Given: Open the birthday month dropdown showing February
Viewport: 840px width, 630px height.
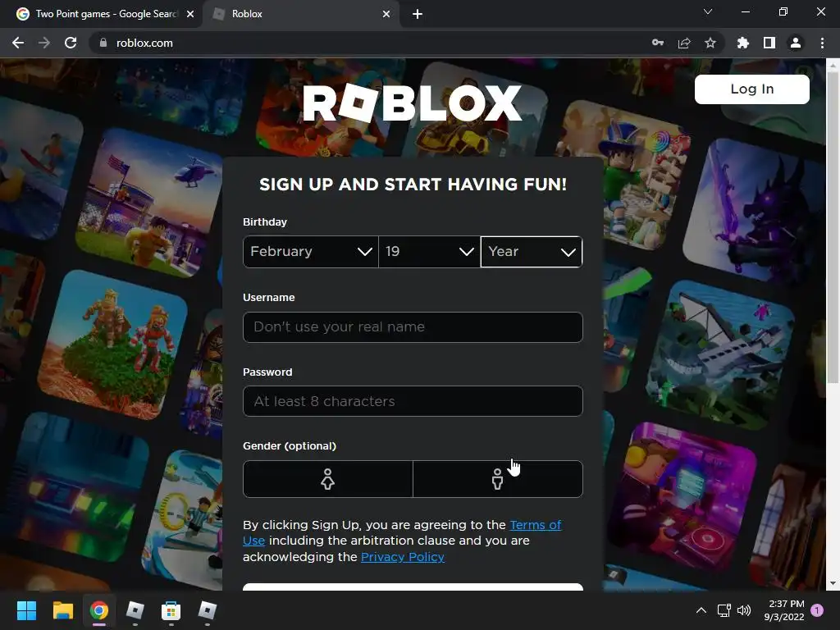Looking at the screenshot, I should point(311,252).
